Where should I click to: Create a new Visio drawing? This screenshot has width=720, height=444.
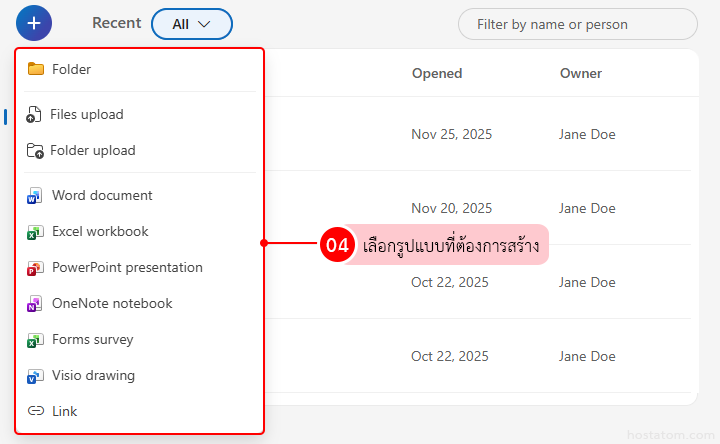[x=140, y=376]
